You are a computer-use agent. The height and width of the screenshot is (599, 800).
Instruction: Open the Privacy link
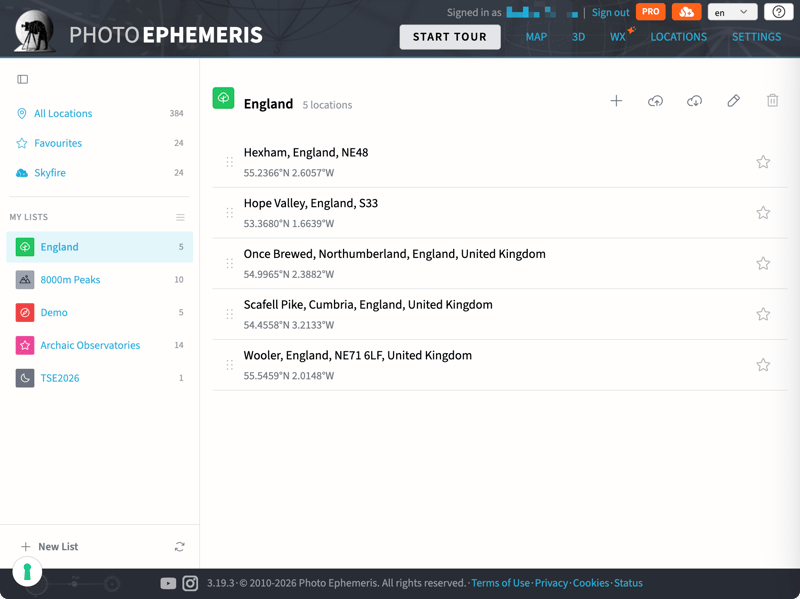[551, 583]
